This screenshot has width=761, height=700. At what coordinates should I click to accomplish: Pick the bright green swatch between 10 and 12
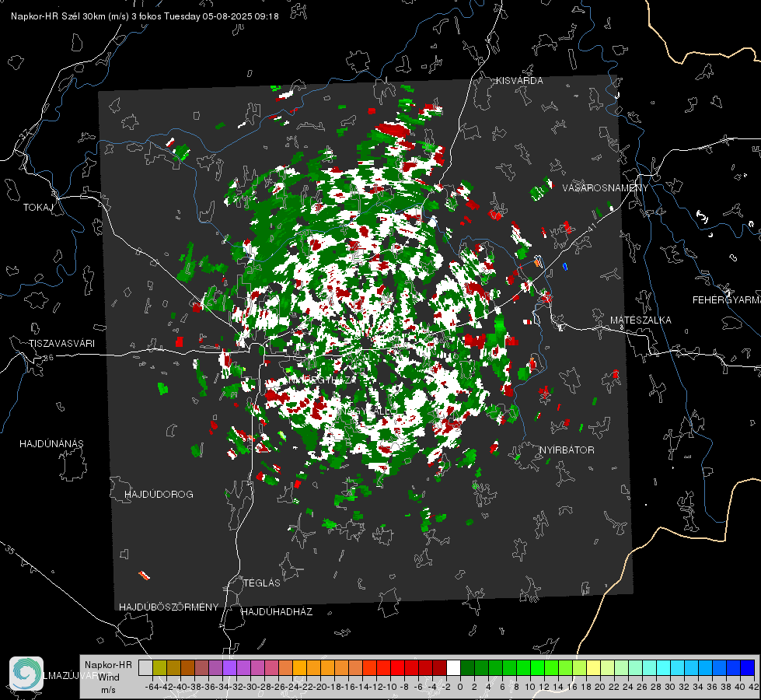[x=537, y=667]
